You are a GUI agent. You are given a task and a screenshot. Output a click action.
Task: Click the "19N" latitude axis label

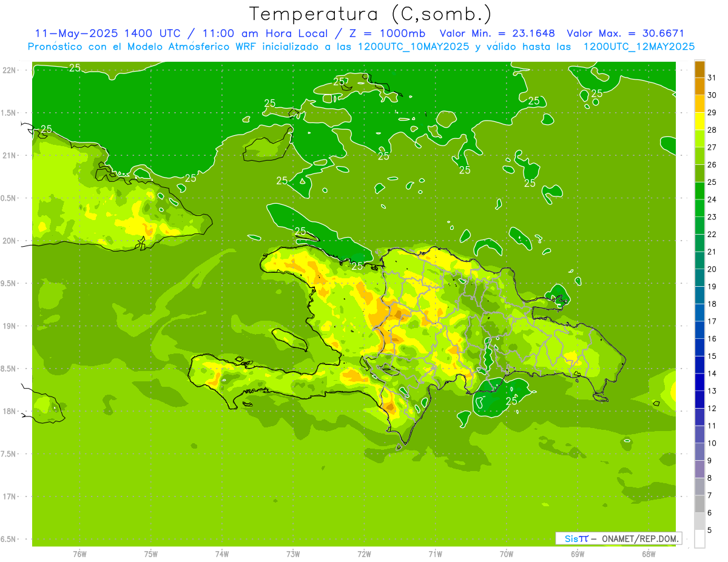coord(10,326)
